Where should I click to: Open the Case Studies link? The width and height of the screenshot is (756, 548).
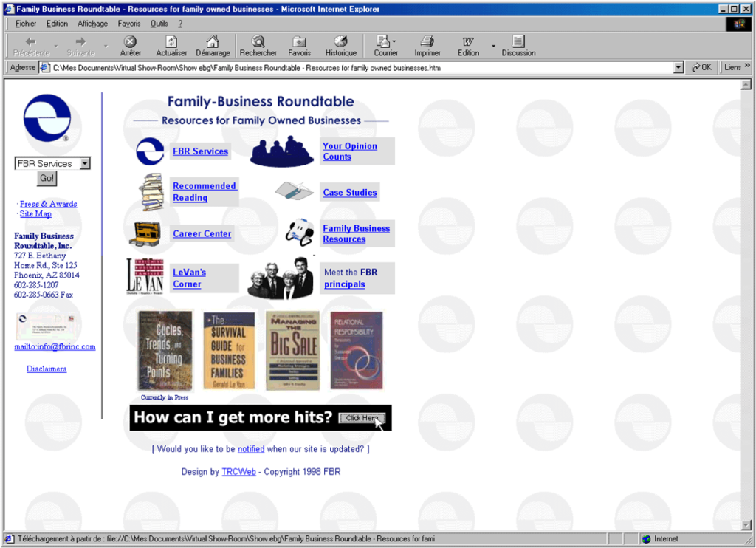(x=350, y=193)
